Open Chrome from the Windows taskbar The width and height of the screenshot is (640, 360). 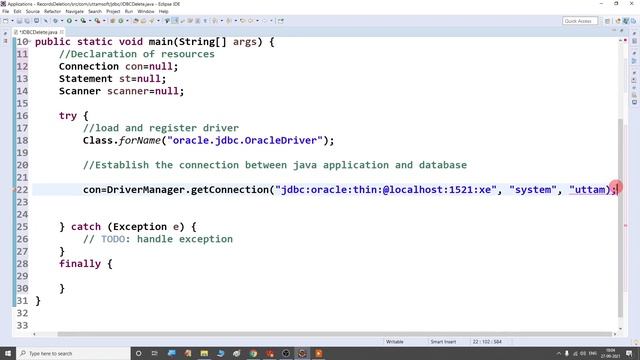253,353
